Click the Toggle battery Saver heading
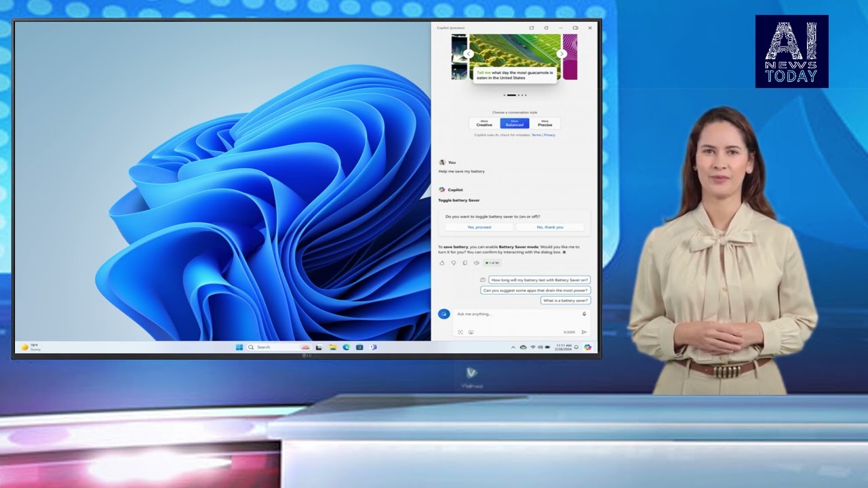The width and height of the screenshot is (868, 488). pyautogui.click(x=459, y=200)
